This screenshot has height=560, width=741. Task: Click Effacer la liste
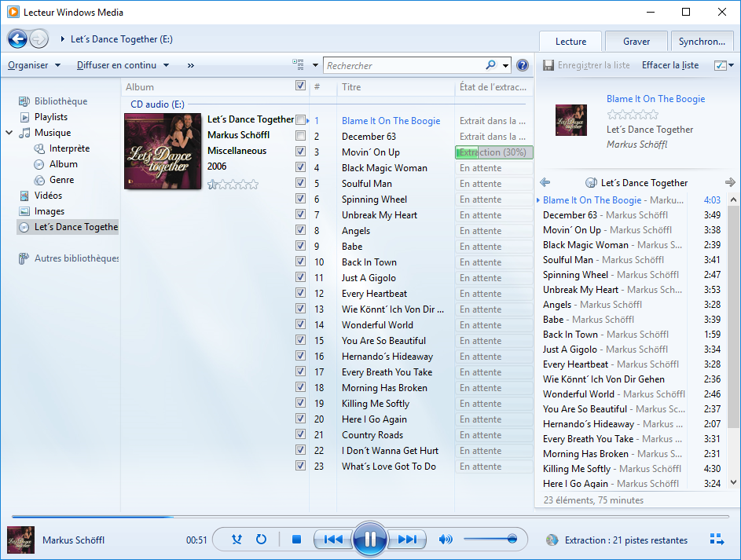point(670,65)
